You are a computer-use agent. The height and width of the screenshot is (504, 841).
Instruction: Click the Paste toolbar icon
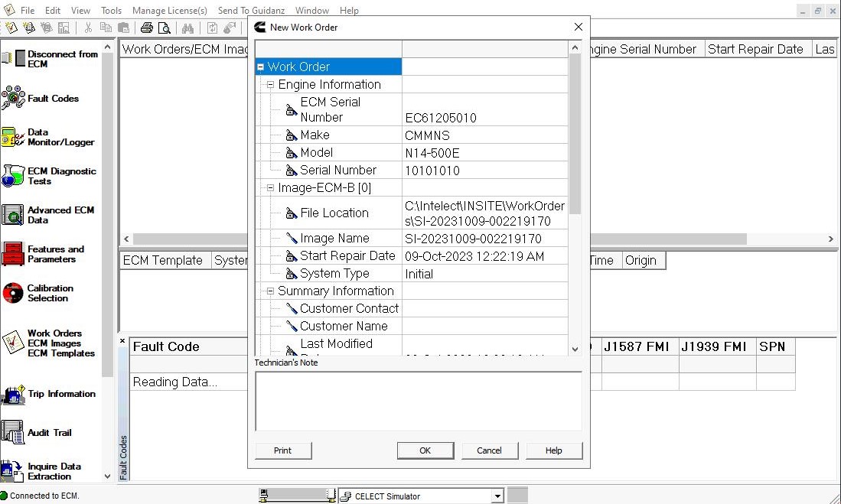[x=123, y=28]
